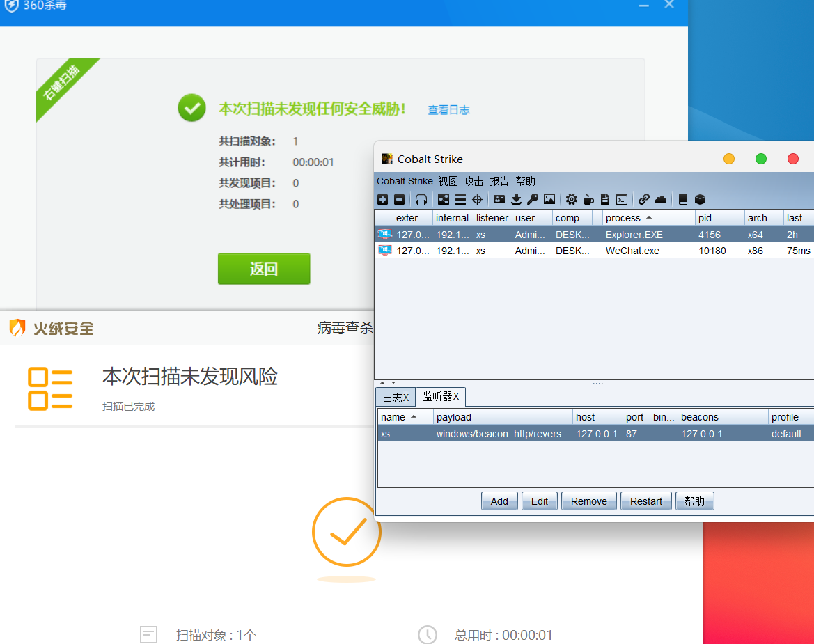This screenshot has height=644, width=814.
Task: Sort listeners by host column header
Action: [597, 417]
